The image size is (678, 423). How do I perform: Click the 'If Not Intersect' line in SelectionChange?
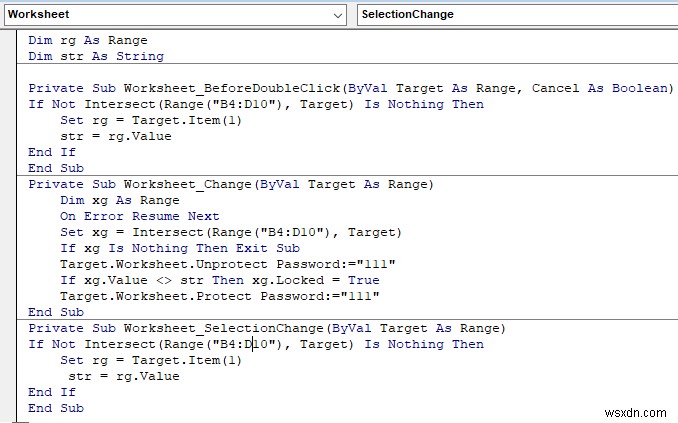[x=256, y=344]
